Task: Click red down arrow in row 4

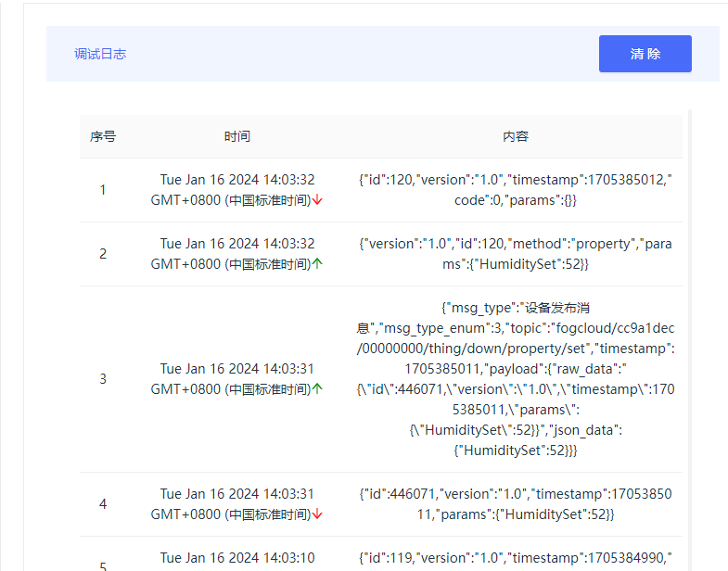Action: pos(317,514)
